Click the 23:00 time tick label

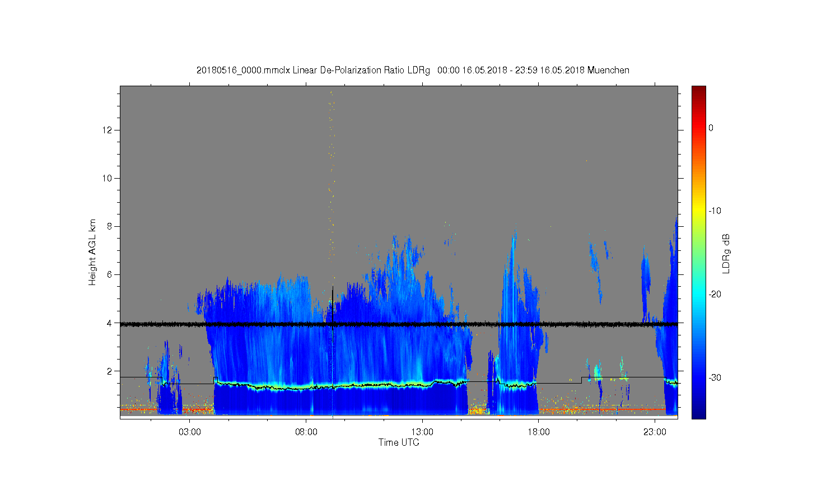pyautogui.click(x=655, y=432)
